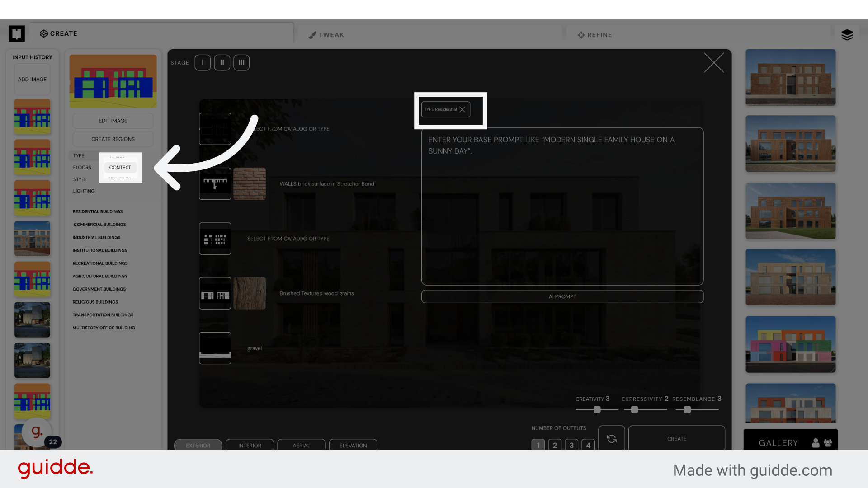868x488 pixels.
Task: Choose AGRICULTURAL BUILDINGS from the list
Action: pyautogui.click(x=100, y=276)
